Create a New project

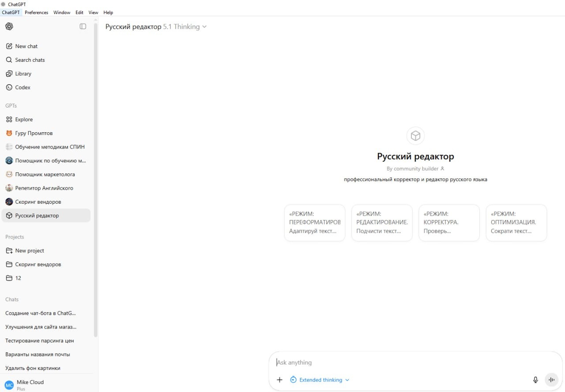pos(30,250)
